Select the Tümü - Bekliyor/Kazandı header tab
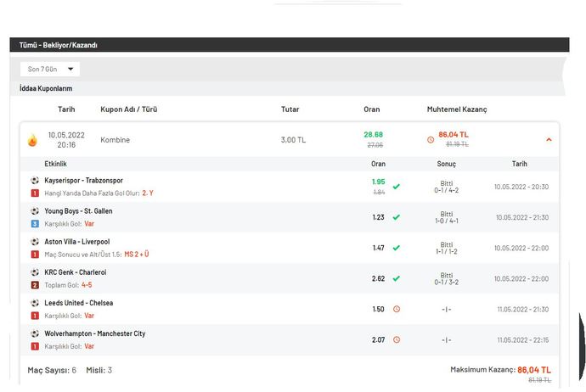 (x=59, y=45)
